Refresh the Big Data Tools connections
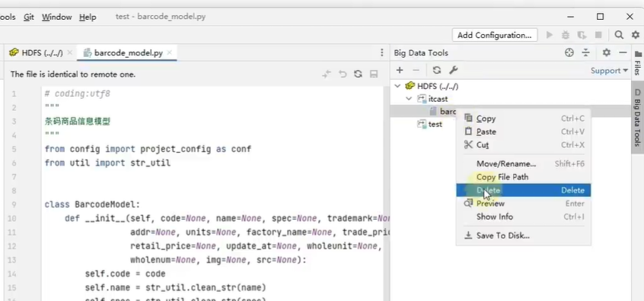The height and width of the screenshot is (301, 644). tap(437, 70)
